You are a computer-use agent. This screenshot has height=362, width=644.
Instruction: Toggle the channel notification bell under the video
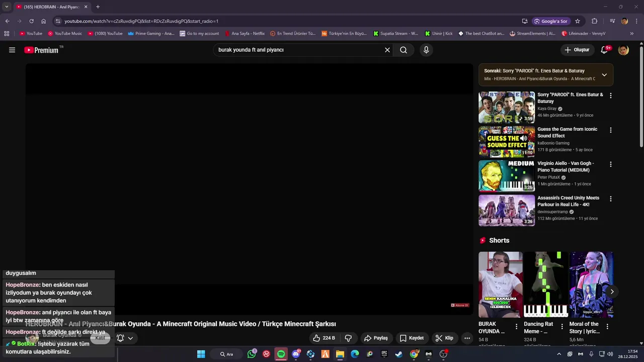[x=125, y=338]
